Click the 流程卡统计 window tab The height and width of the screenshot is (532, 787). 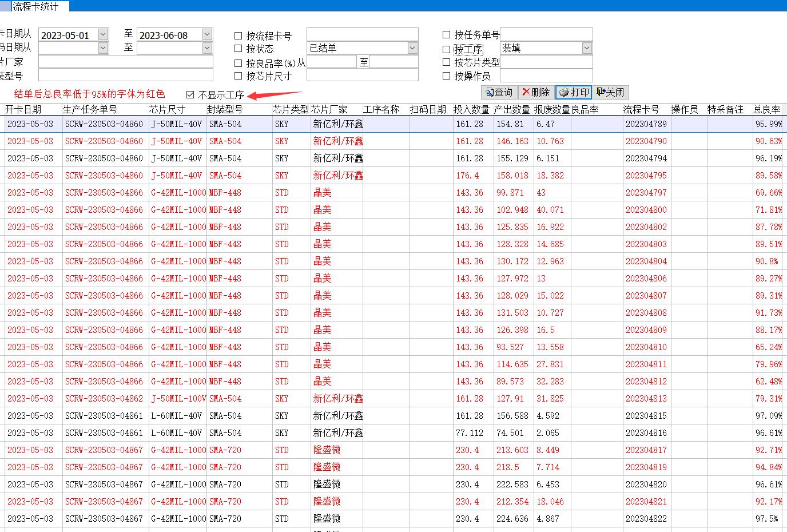tap(35, 6)
